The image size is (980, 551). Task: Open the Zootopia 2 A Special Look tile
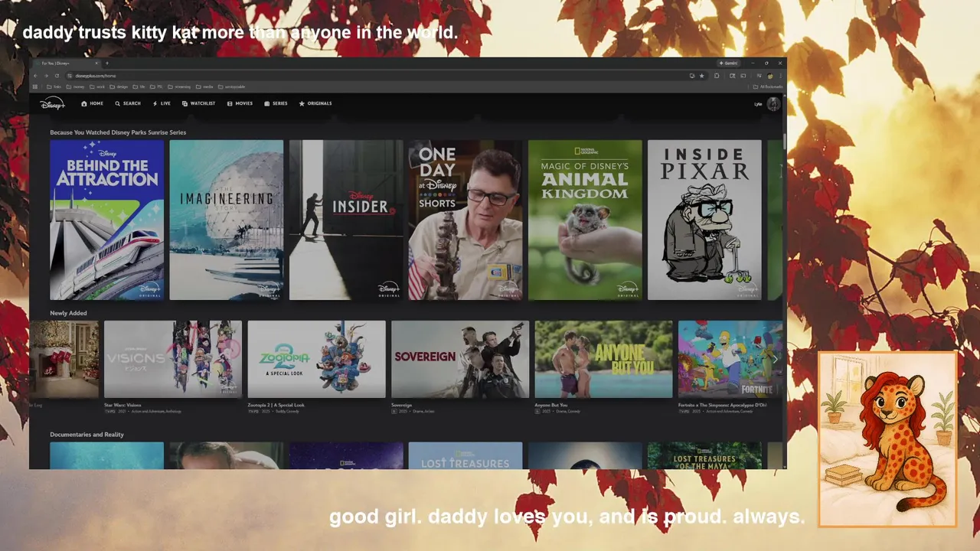(x=316, y=359)
